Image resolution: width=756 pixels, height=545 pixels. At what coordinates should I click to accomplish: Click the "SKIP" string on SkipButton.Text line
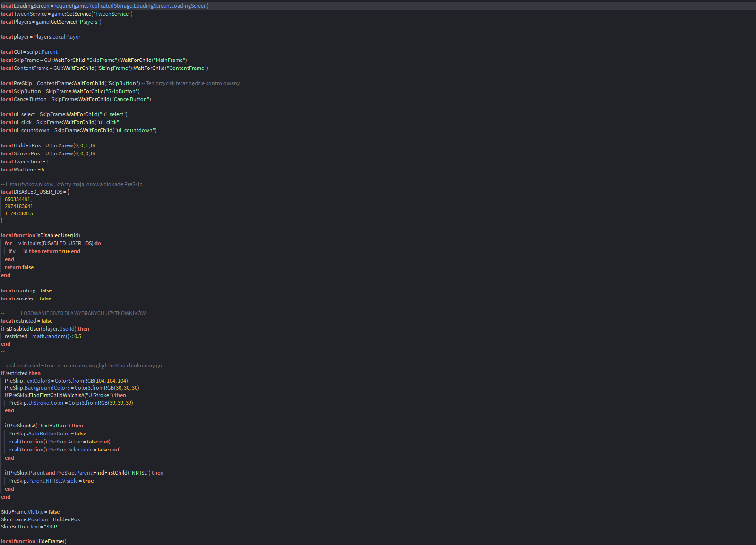52,527
